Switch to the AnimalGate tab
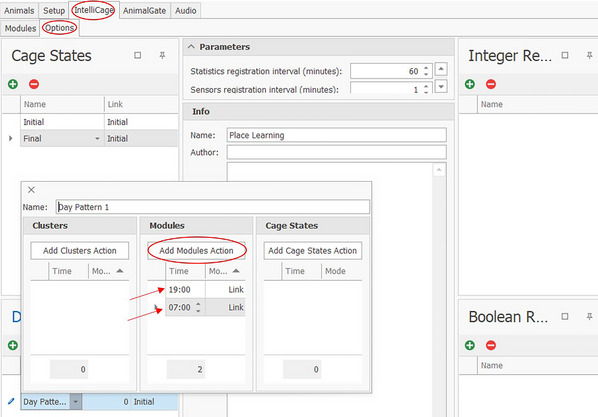The height and width of the screenshot is (417, 598). [144, 11]
